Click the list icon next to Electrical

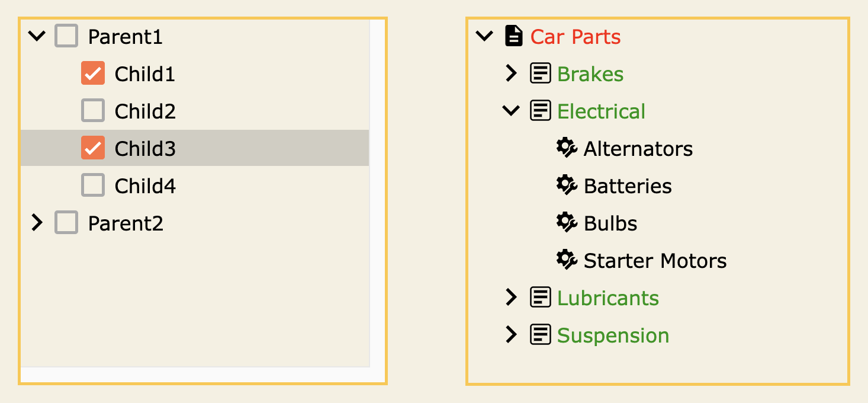tap(540, 111)
